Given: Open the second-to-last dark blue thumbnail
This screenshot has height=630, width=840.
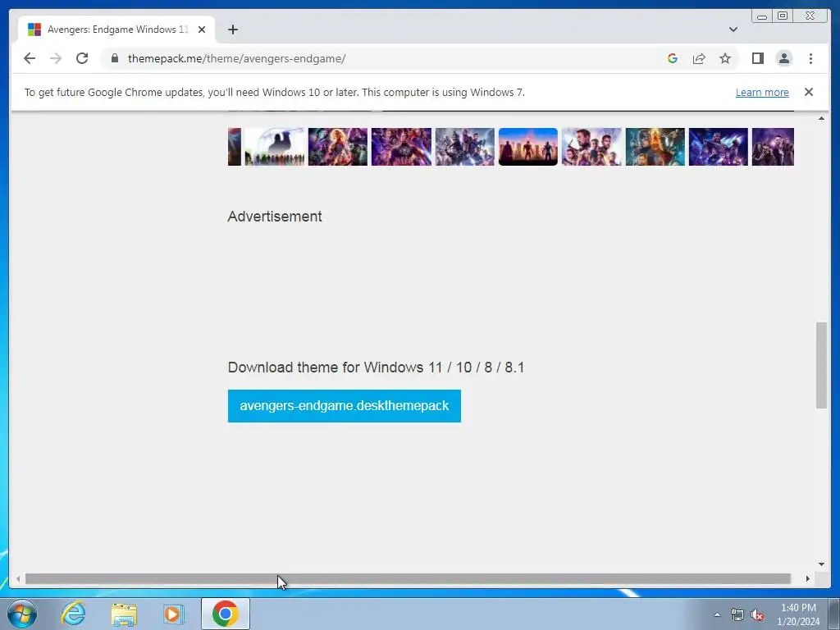Looking at the screenshot, I should click(x=718, y=147).
